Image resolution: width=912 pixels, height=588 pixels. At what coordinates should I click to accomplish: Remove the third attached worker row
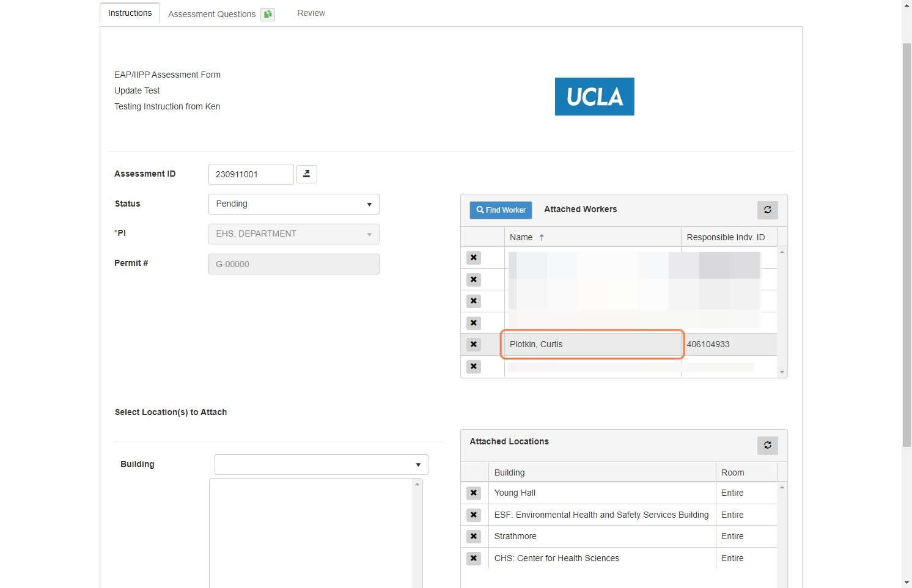tap(474, 301)
